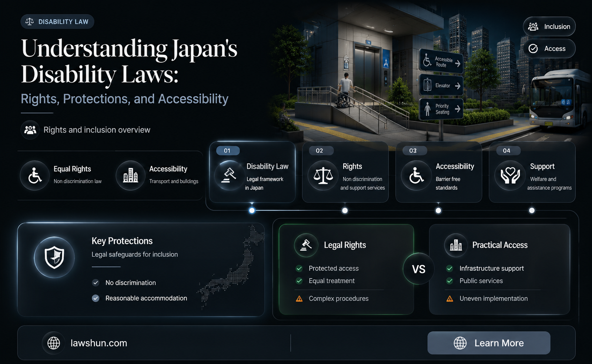Click the Legal Rights heading
The height and width of the screenshot is (364, 592).
(345, 245)
